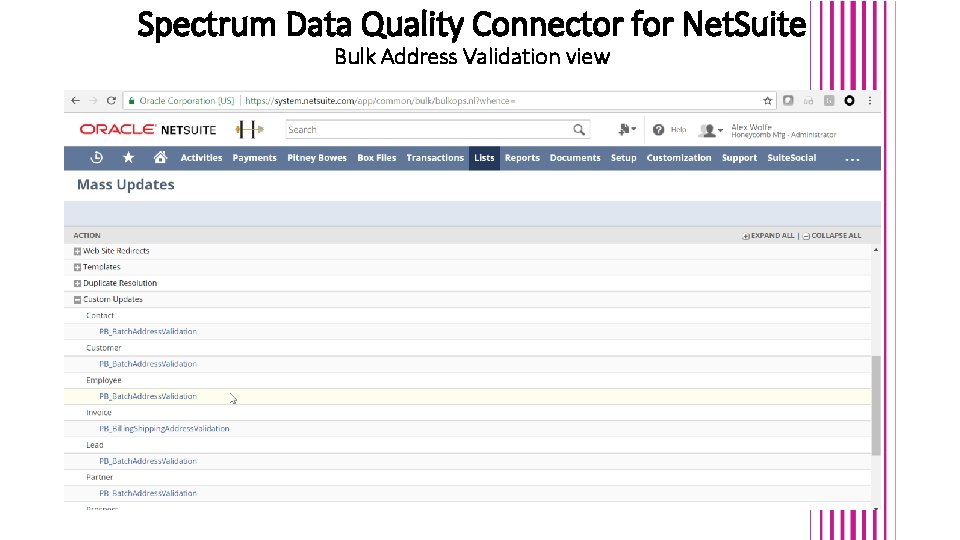
Task: Click the Lead category row label
Action: [x=94, y=445]
